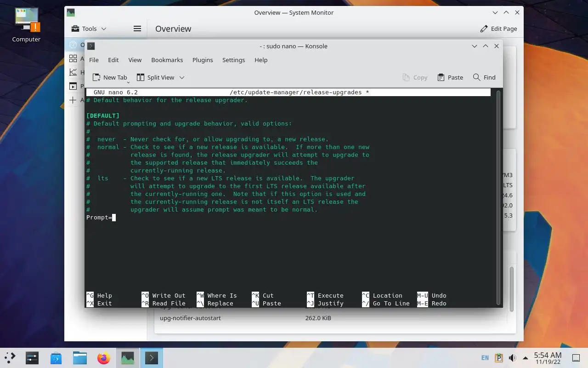
Task: Click Edit Page in System Monitor
Action: pyautogui.click(x=498, y=29)
